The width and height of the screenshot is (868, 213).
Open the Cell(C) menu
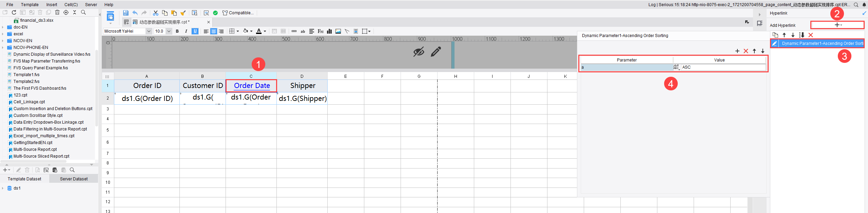[71, 5]
